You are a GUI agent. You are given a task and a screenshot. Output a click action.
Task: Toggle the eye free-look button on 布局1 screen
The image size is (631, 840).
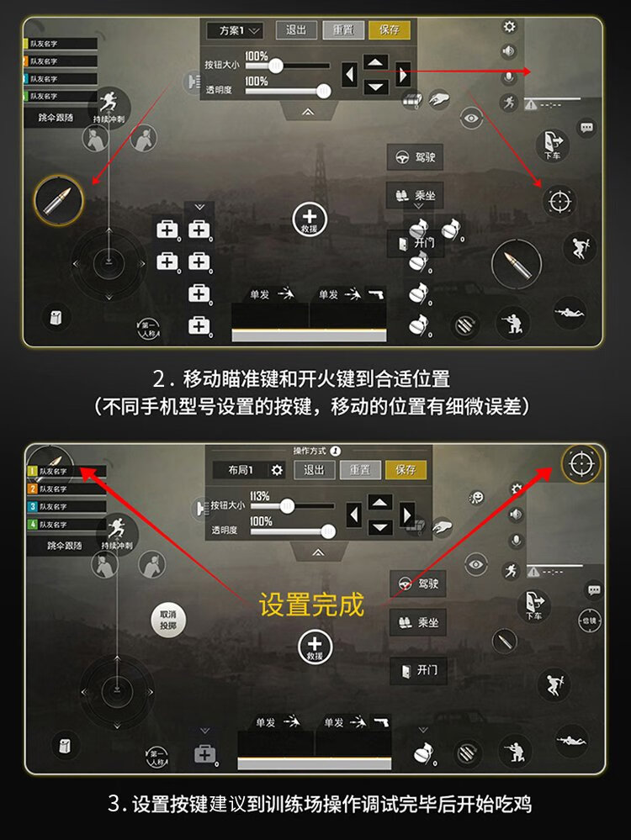coord(475,564)
